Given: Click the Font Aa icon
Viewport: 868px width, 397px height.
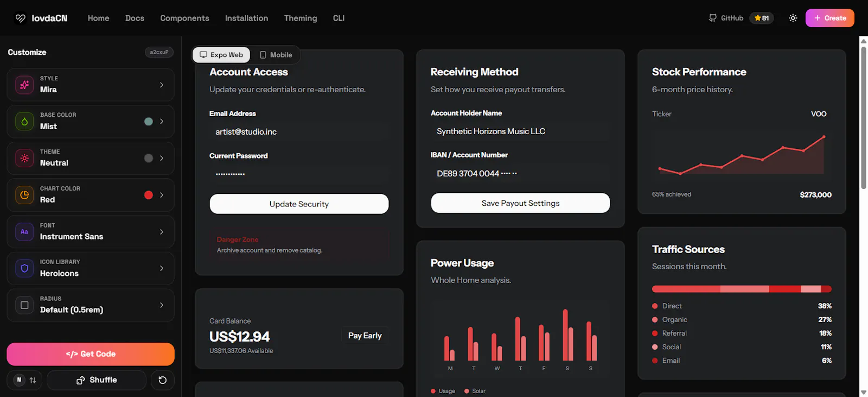Looking at the screenshot, I should (24, 231).
